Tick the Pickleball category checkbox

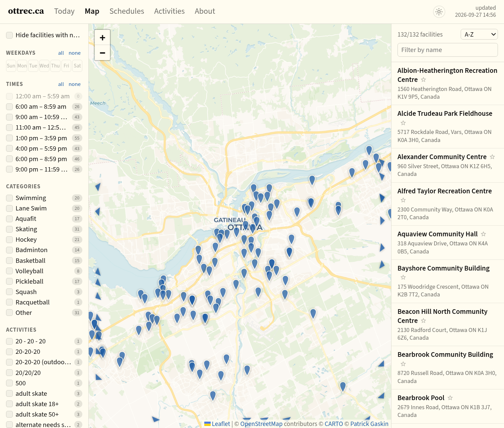click(x=9, y=282)
